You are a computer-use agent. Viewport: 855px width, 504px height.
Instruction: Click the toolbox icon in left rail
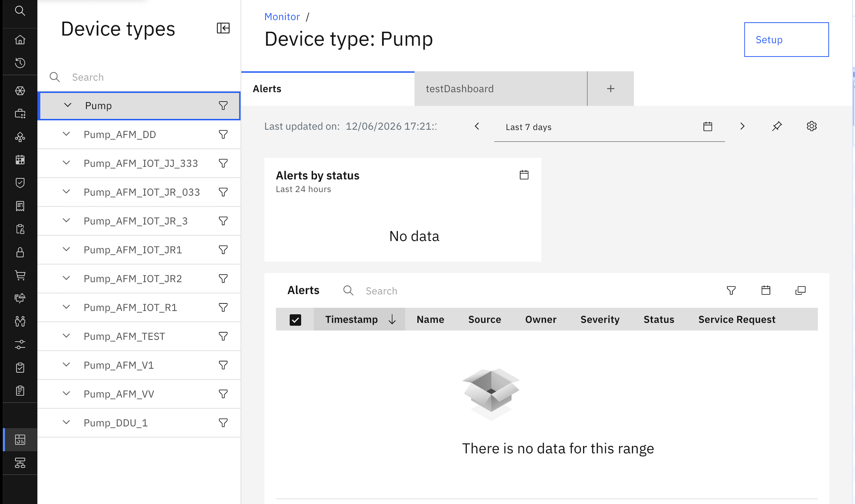point(20,114)
